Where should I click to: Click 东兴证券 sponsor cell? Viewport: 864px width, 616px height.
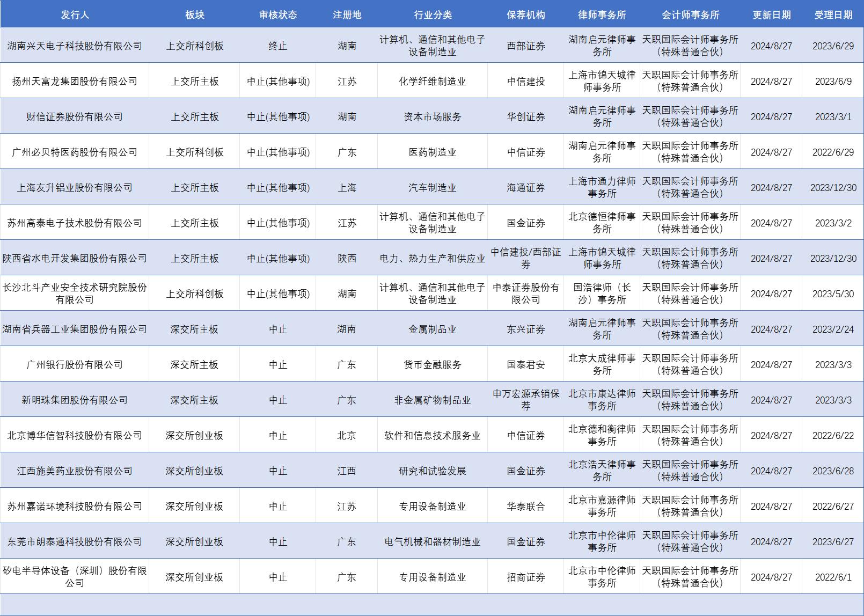(x=526, y=329)
